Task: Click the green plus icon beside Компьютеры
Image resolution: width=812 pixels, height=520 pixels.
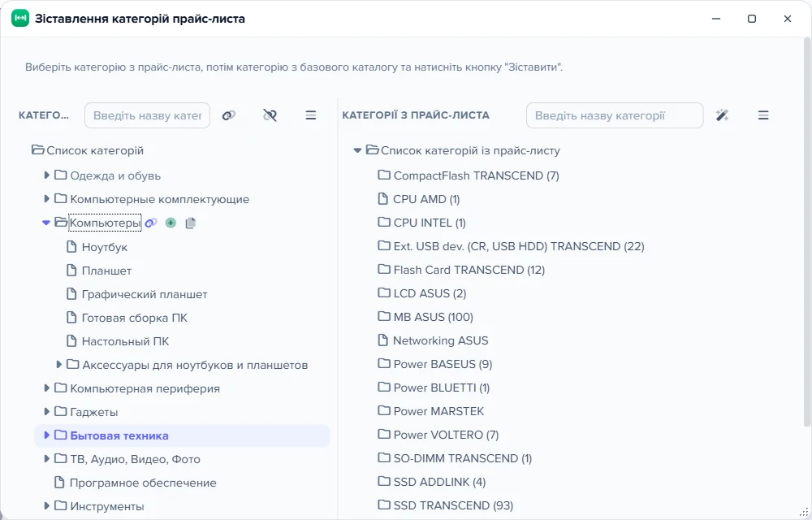Action: point(171,223)
